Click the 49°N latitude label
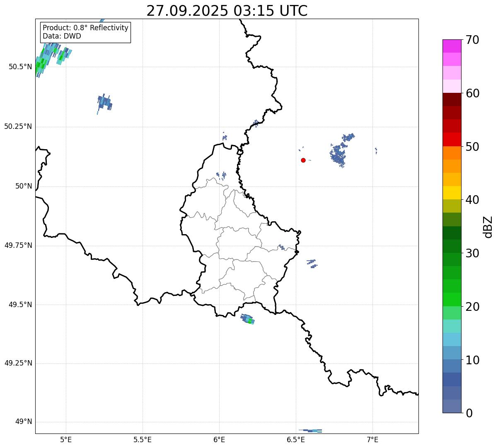 click(x=24, y=422)
